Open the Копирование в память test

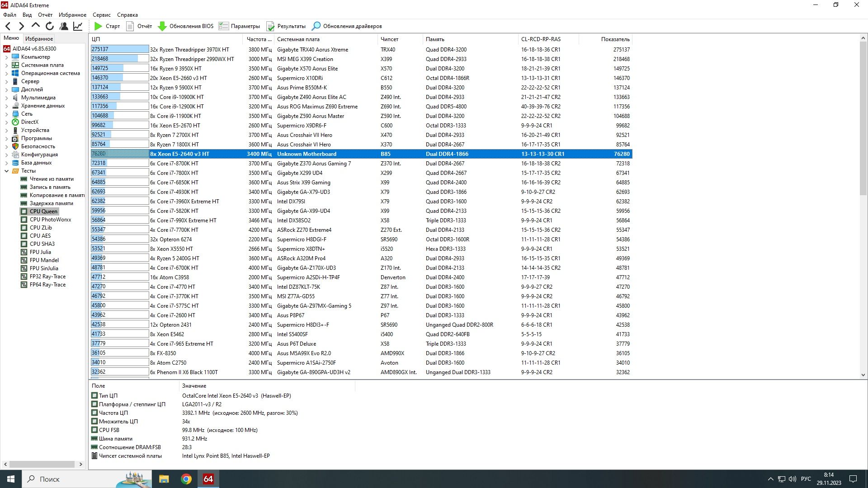click(x=52, y=195)
